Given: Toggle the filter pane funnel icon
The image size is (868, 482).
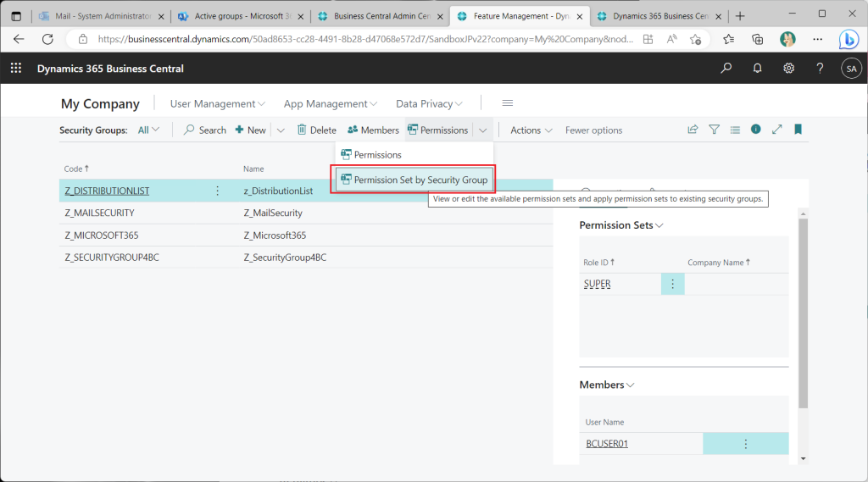Looking at the screenshot, I should pos(714,130).
